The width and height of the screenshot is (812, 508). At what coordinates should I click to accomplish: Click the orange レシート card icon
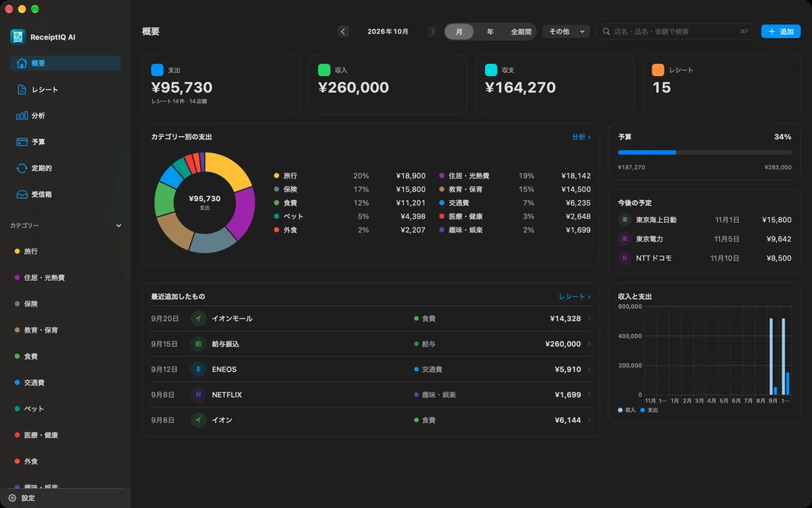point(658,70)
